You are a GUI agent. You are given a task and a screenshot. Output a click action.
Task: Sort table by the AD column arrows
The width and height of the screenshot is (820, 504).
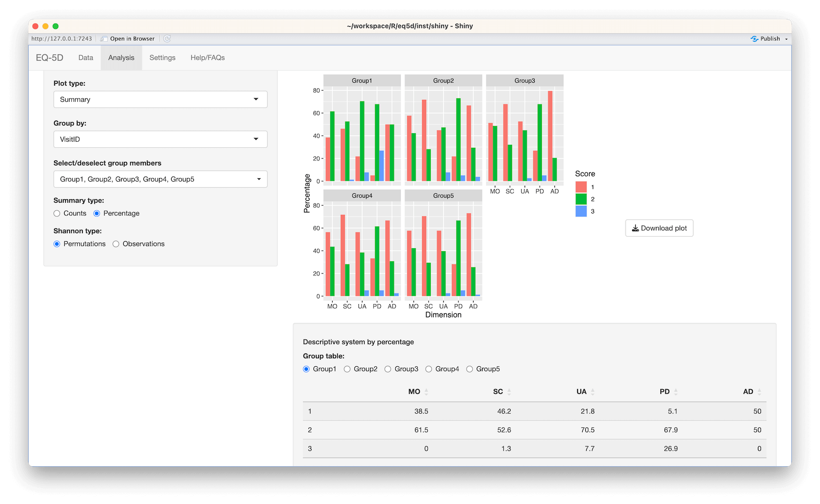[759, 392]
